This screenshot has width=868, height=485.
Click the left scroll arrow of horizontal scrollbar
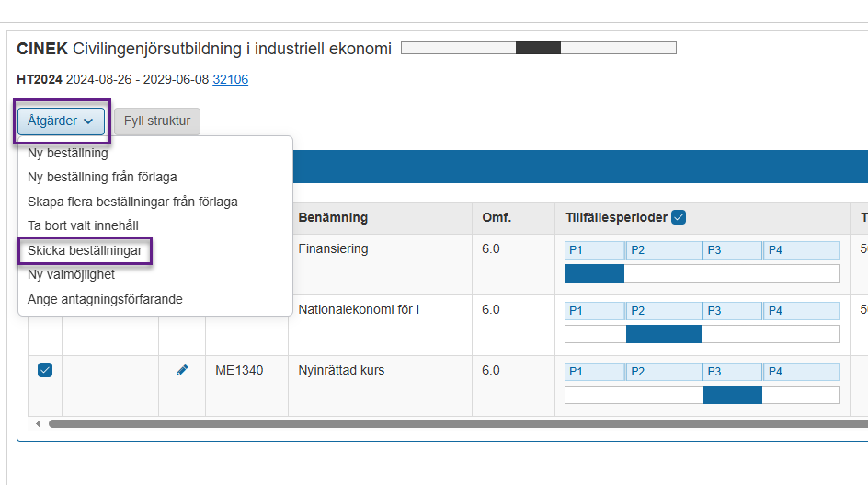pos(39,424)
